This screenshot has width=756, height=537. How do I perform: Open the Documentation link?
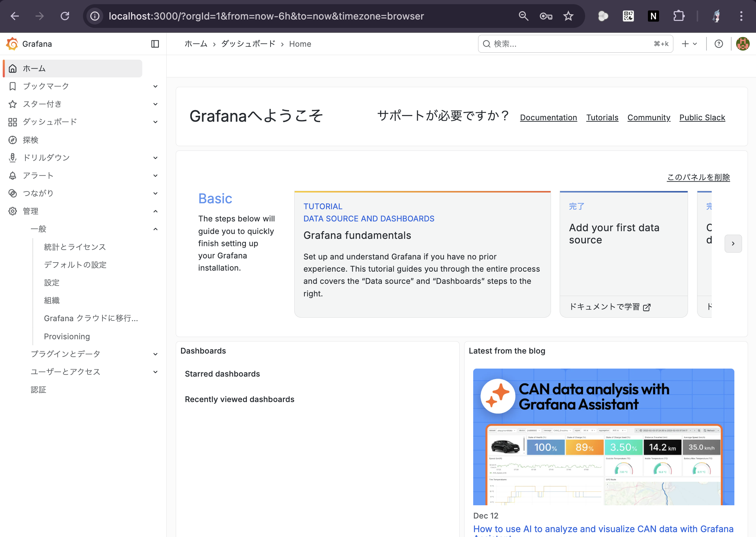point(548,118)
